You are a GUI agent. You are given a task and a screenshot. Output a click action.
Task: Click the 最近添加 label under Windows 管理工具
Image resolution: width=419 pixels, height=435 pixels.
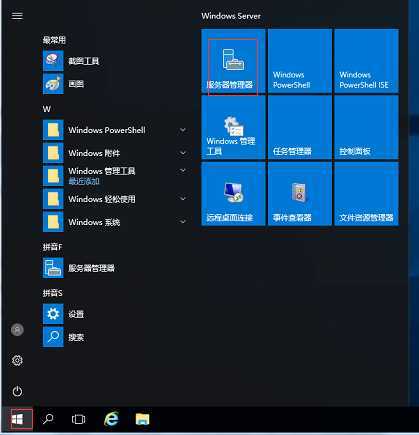pyautogui.click(x=84, y=181)
